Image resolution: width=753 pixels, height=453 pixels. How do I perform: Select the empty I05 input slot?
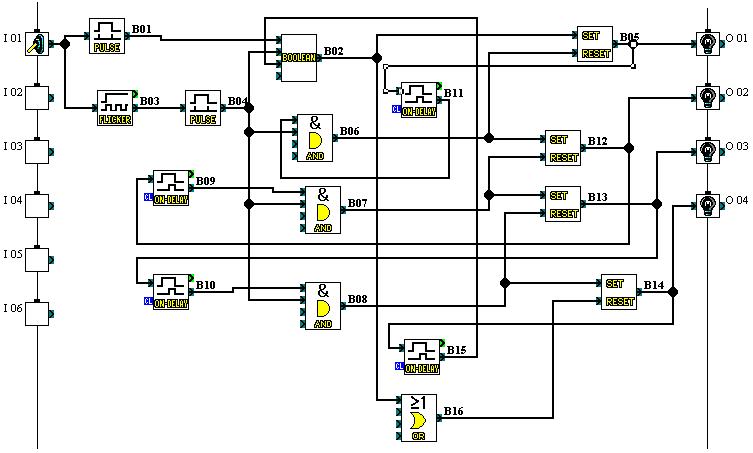(x=37, y=260)
